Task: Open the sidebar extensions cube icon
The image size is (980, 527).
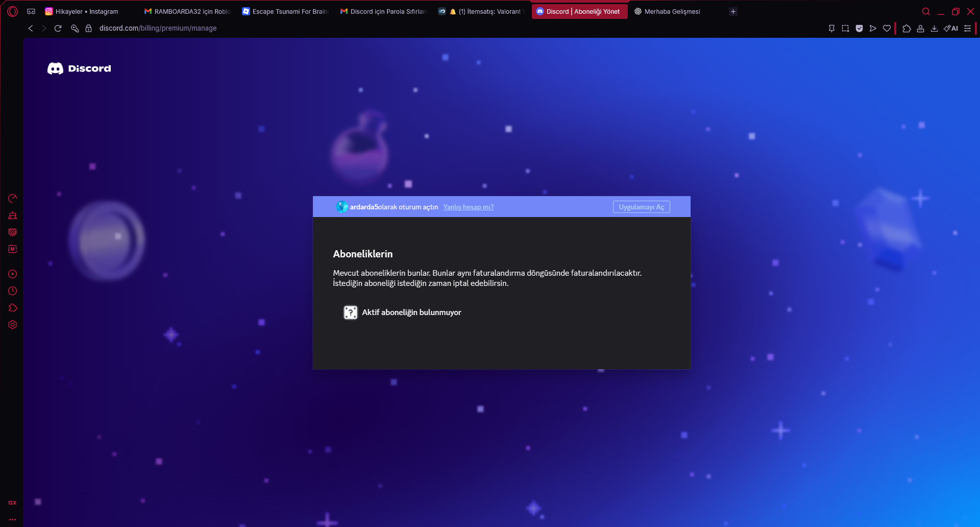Action: (13, 308)
